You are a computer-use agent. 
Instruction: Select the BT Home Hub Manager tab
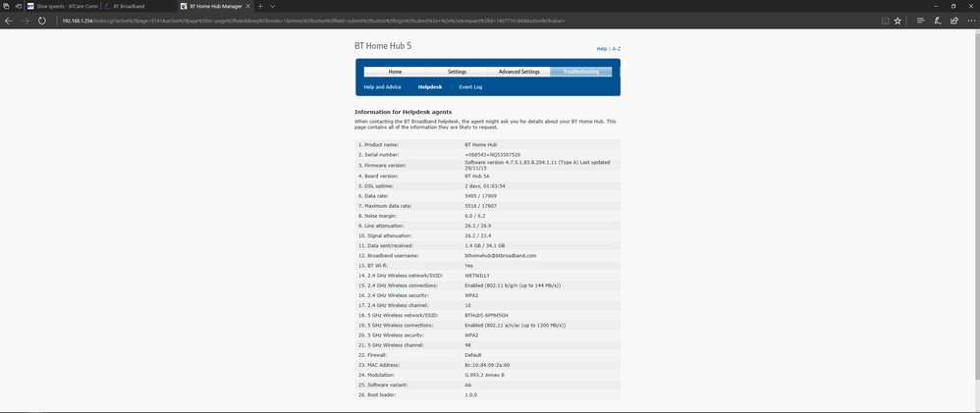click(216, 6)
